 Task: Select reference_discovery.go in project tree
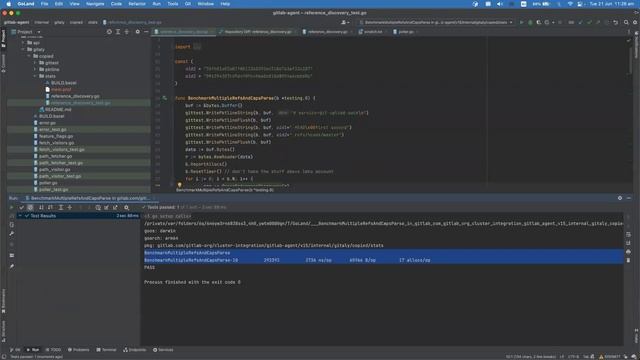tap(75, 96)
